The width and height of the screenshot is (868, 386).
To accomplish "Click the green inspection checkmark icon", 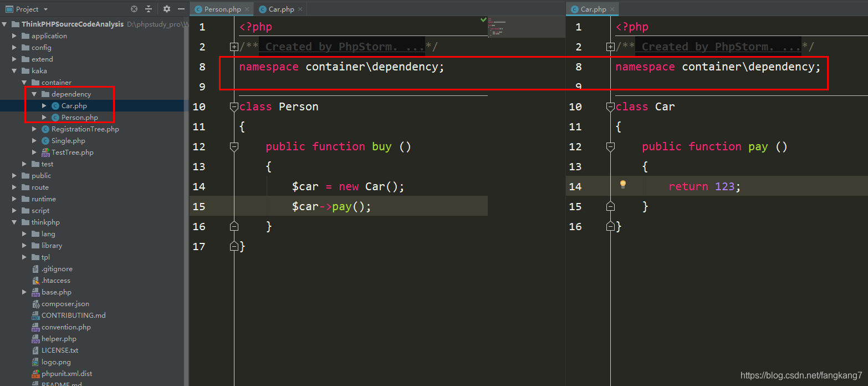I will (483, 19).
